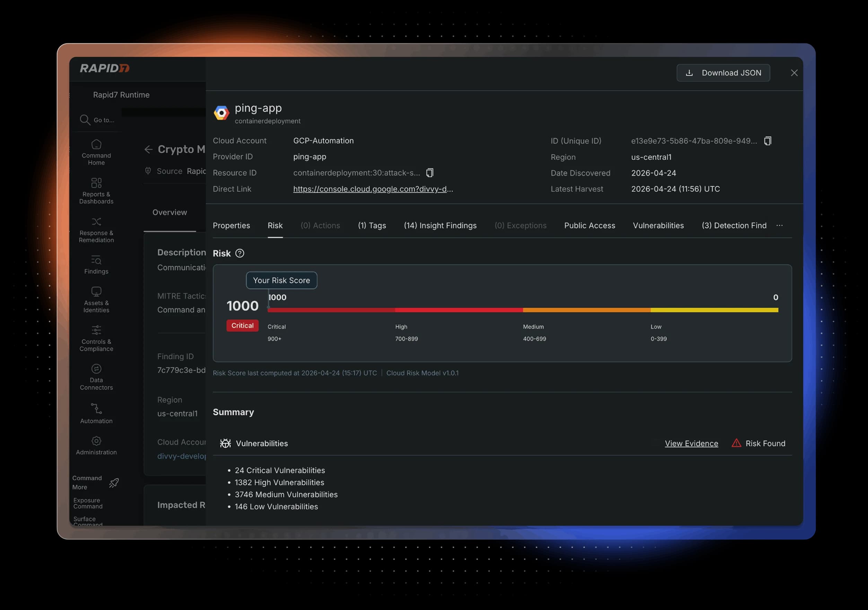Click the Rapid7 Runtime title
This screenshot has width=868, height=610.
coord(121,95)
